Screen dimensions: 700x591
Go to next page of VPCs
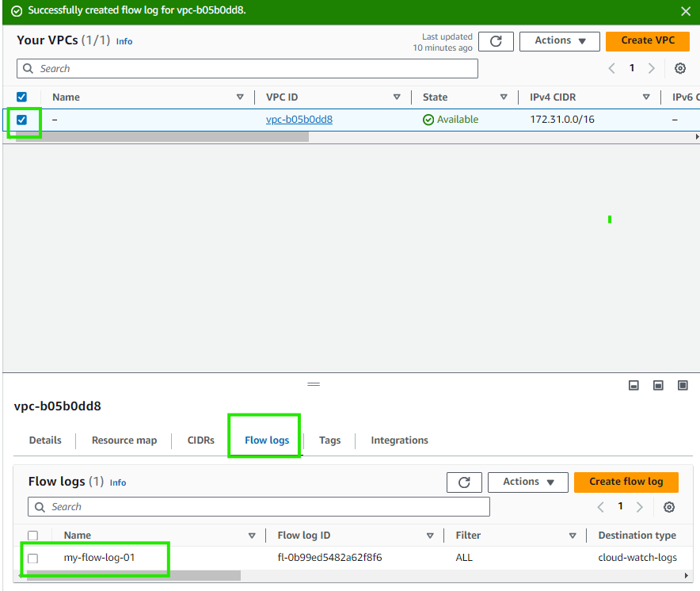652,69
